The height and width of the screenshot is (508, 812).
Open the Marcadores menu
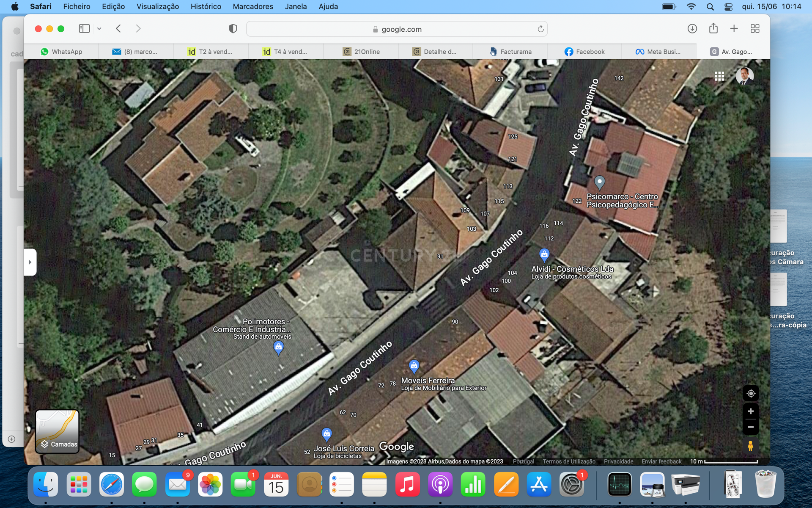click(253, 6)
